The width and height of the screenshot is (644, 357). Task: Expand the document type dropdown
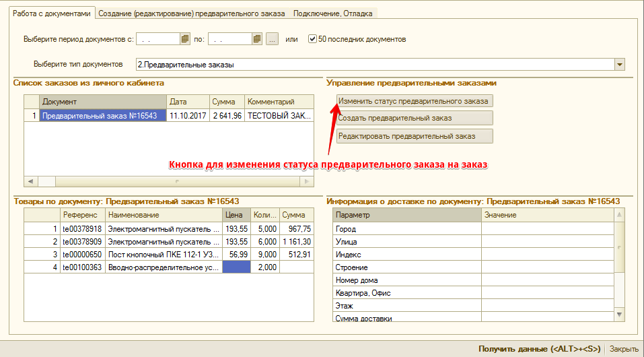tap(620, 64)
